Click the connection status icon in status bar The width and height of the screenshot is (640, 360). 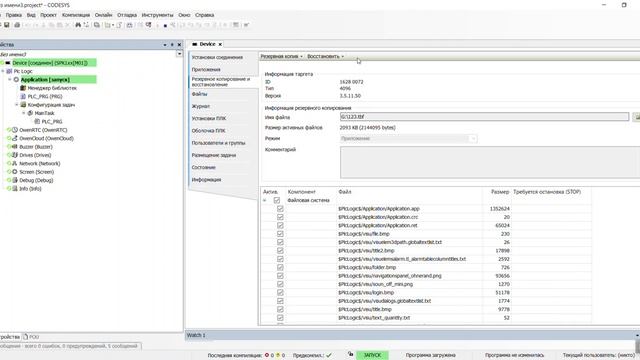(350, 354)
